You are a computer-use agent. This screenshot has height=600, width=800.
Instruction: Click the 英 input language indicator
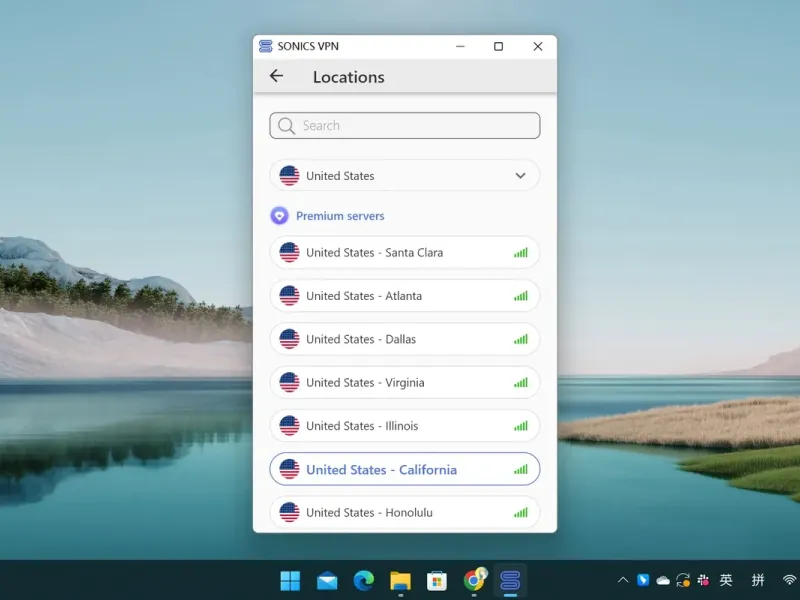pyautogui.click(x=726, y=580)
